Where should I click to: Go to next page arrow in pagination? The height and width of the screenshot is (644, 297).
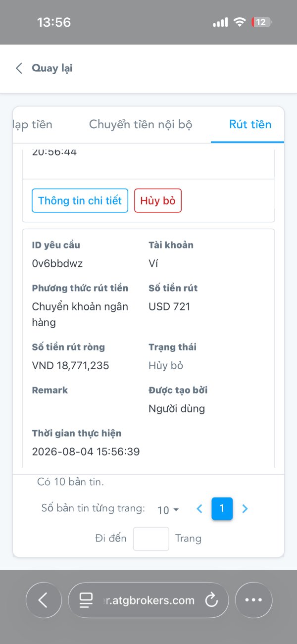point(245,509)
